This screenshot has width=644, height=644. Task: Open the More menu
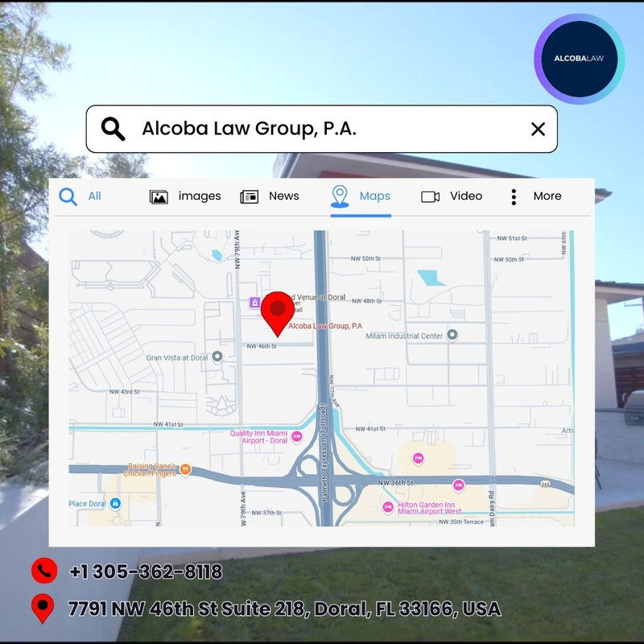click(x=547, y=196)
